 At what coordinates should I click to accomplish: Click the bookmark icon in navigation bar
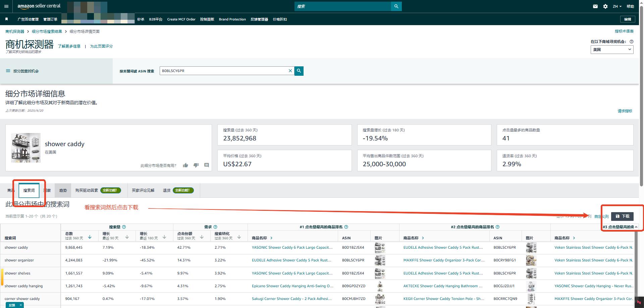[x=6, y=19]
